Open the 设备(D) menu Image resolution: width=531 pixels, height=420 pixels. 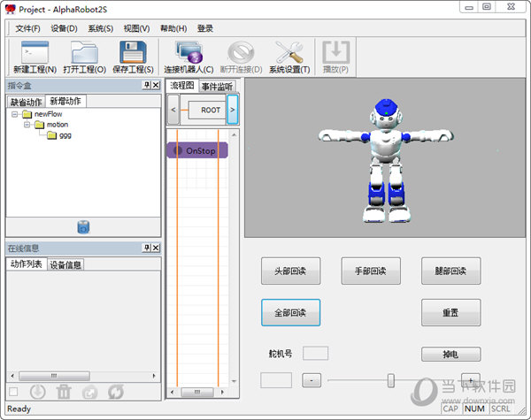click(64, 28)
